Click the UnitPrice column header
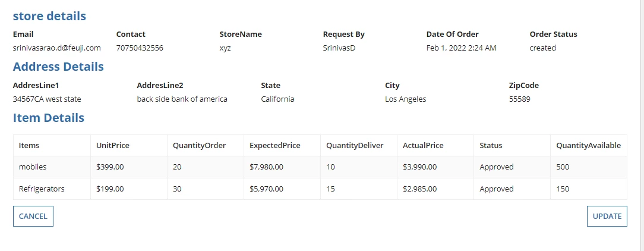 (112, 145)
